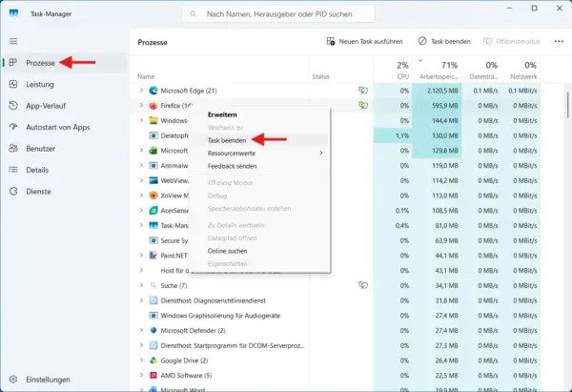Click the Firefox process icon
This screenshot has width=572, height=392.
(153, 106)
